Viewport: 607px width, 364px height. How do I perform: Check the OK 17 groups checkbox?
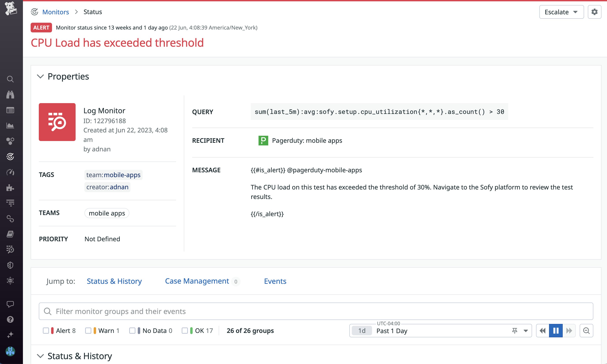click(185, 330)
